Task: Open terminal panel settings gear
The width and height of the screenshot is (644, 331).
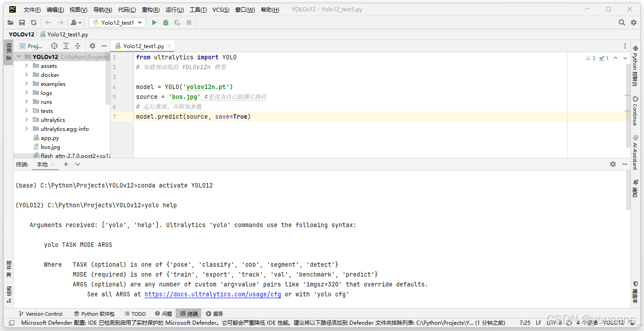Action: (613, 164)
